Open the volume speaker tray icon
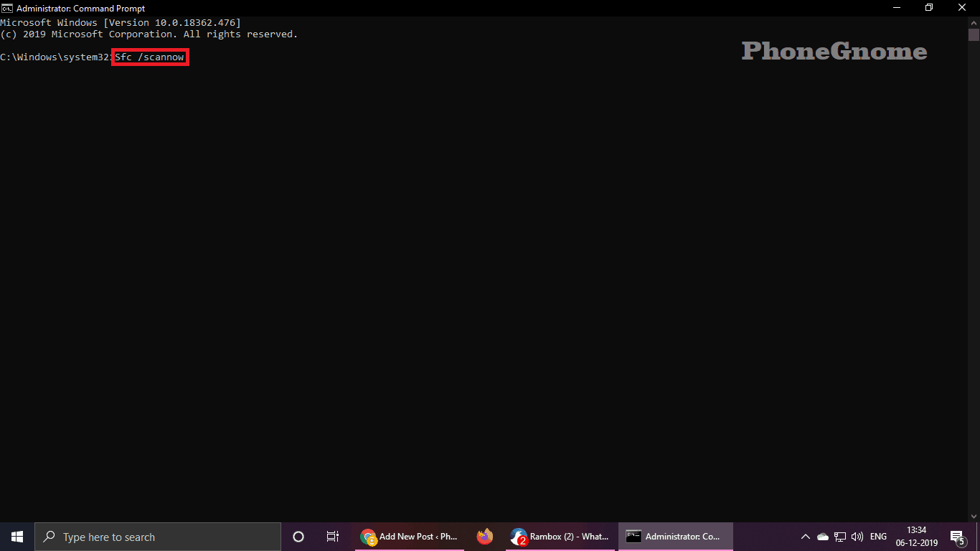The width and height of the screenshot is (980, 551). pyautogui.click(x=857, y=537)
